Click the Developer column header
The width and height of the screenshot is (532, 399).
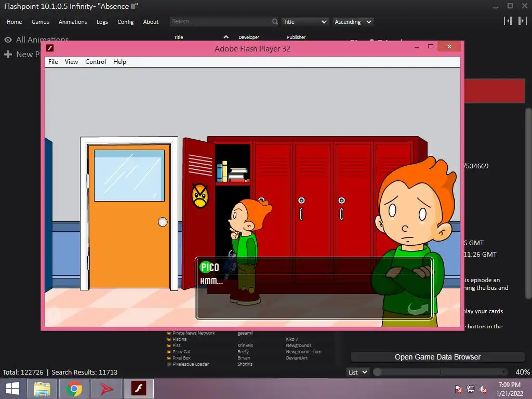click(249, 37)
